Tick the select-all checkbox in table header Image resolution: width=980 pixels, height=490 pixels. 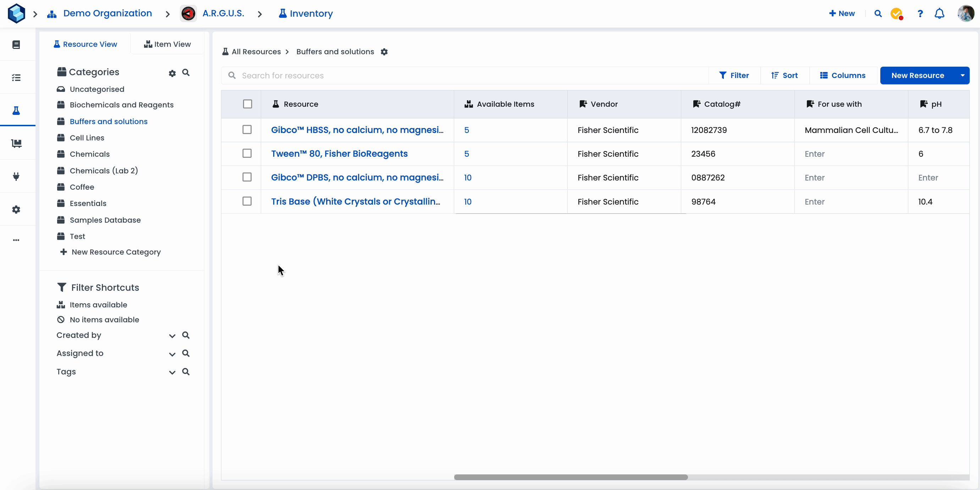click(x=247, y=104)
